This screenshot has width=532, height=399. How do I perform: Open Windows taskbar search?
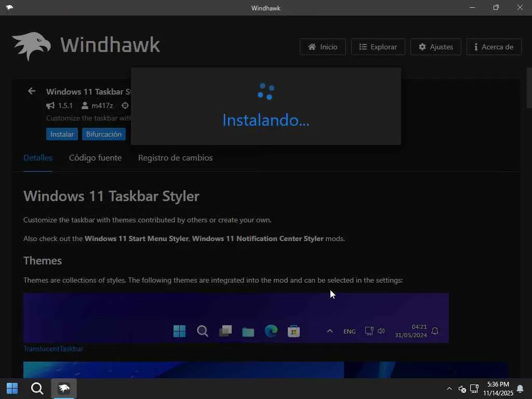pyautogui.click(x=37, y=389)
